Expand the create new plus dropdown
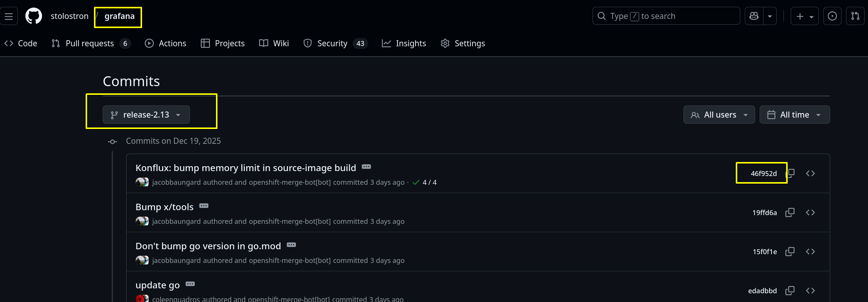The height and width of the screenshot is (302, 868). click(804, 16)
